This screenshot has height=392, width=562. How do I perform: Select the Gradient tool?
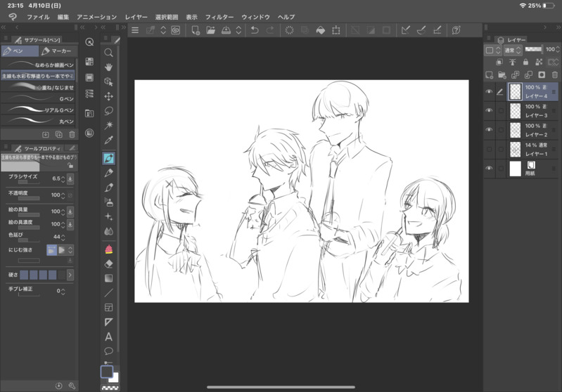pos(108,278)
